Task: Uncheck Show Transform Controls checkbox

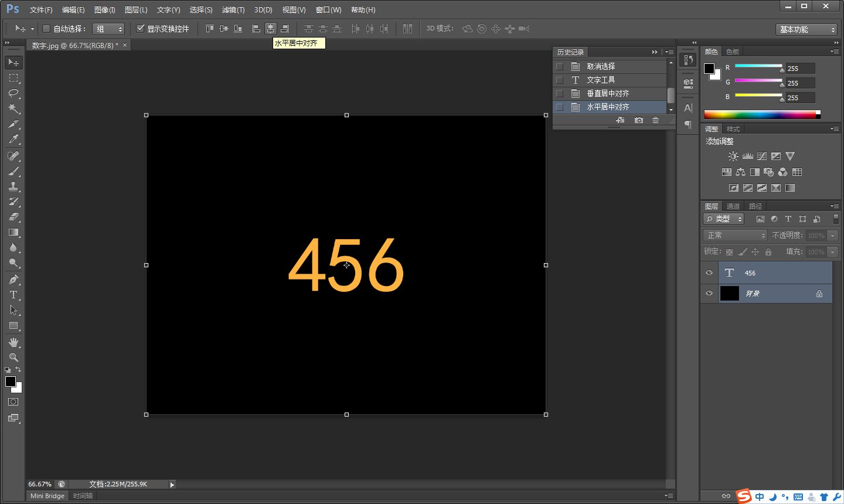Action: (141, 29)
